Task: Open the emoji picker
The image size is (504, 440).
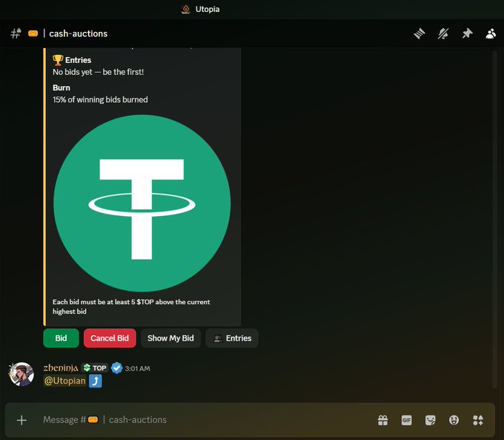Action: 454,420
